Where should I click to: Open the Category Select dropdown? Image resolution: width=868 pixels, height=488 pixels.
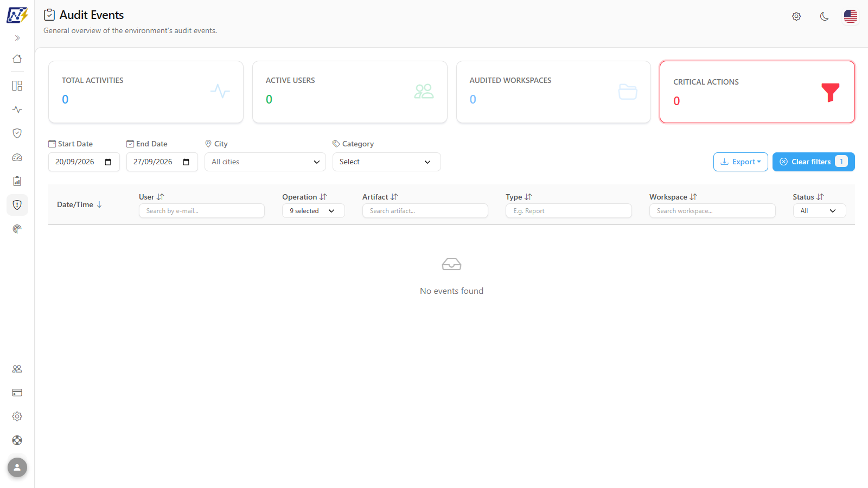(387, 162)
